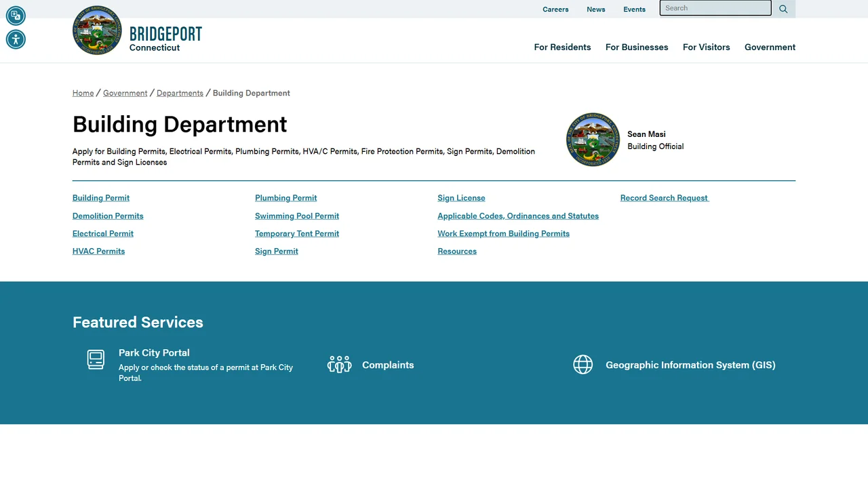Open Work Exempt from Building Permits
This screenshot has width=868, height=488.
503,233
